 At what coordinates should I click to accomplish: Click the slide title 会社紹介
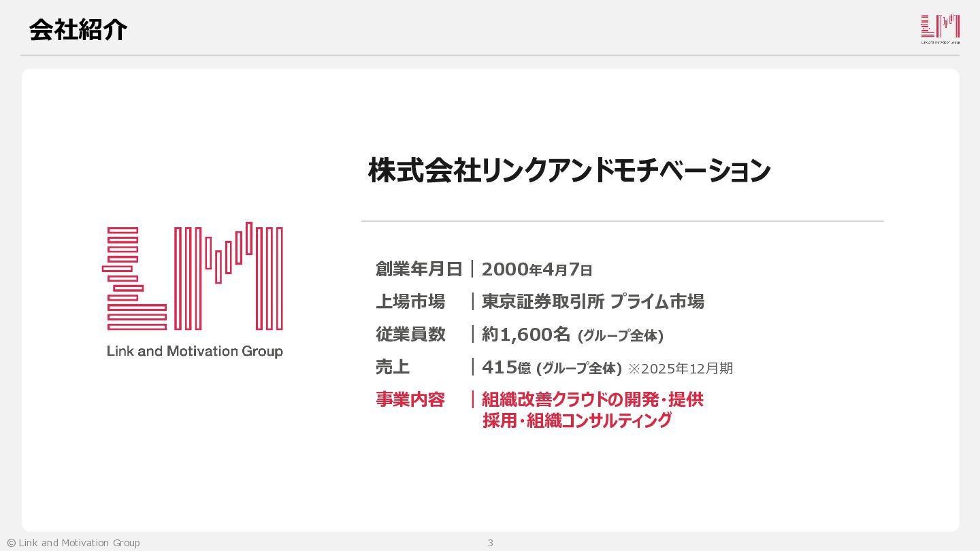point(78,30)
